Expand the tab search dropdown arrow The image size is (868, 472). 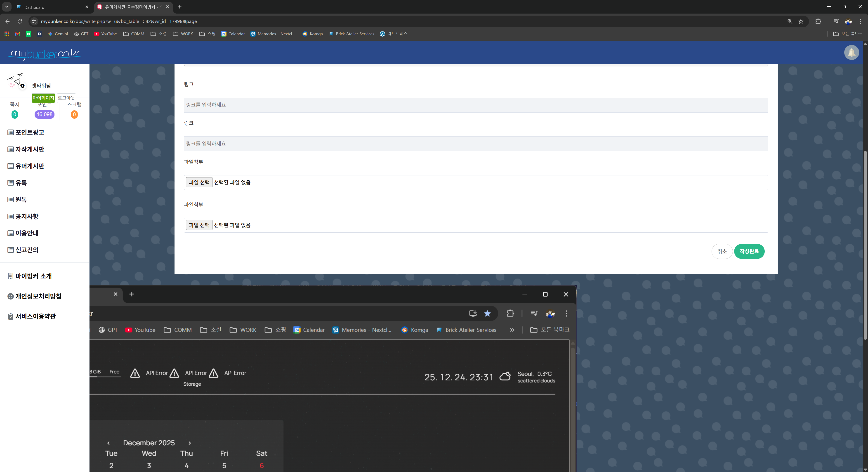coord(7,7)
